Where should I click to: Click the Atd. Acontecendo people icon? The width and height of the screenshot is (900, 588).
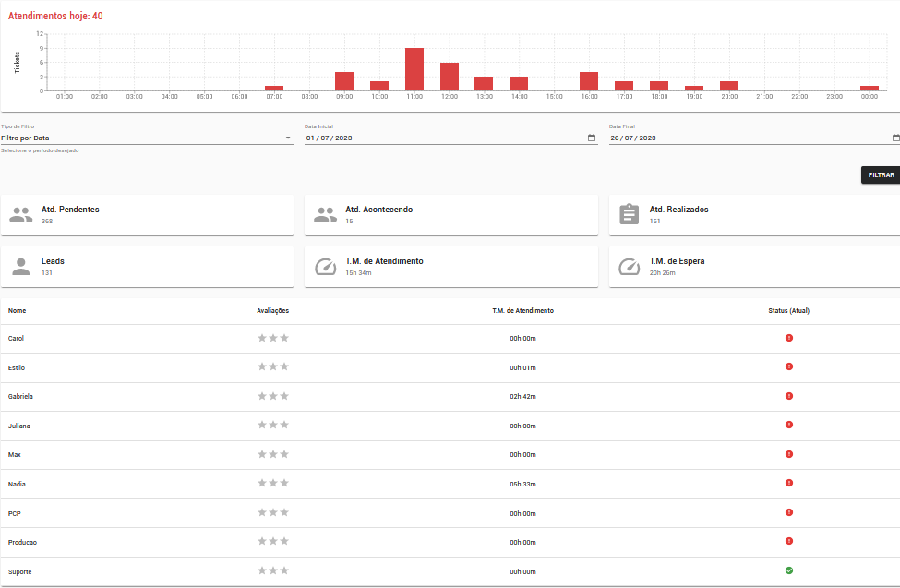click(x=326, y=215)
